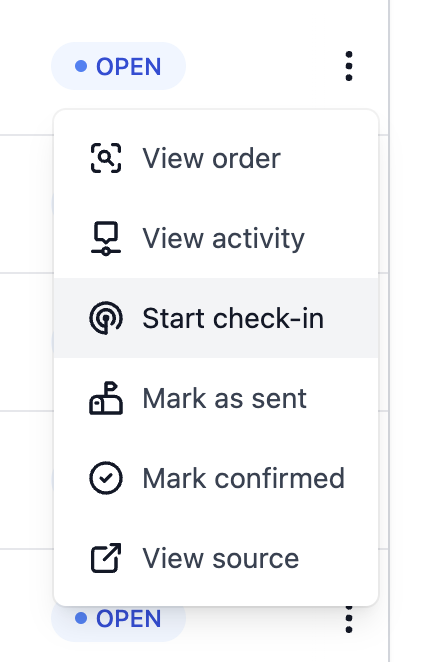Click the circled checkmark icon for Mark confirmed
The width and height of the screenshot is (428, 662).
(106, 478)
